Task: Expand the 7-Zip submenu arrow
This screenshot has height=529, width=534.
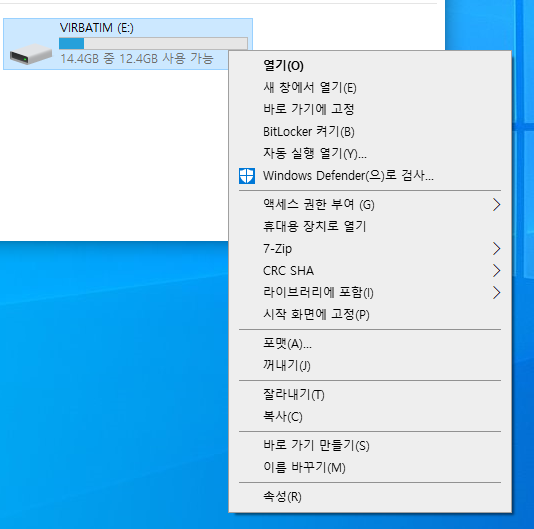Action: [x=497, y=249]
